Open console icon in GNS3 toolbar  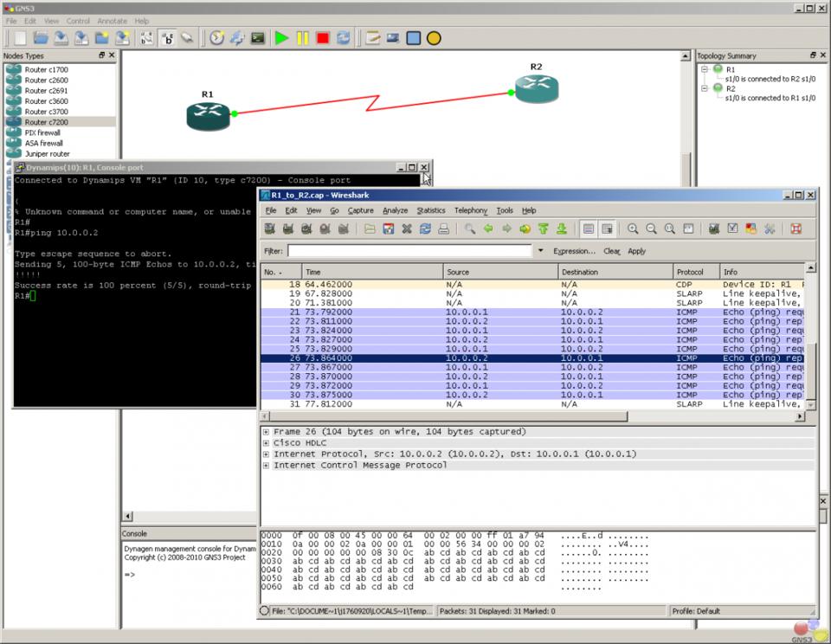258,38
